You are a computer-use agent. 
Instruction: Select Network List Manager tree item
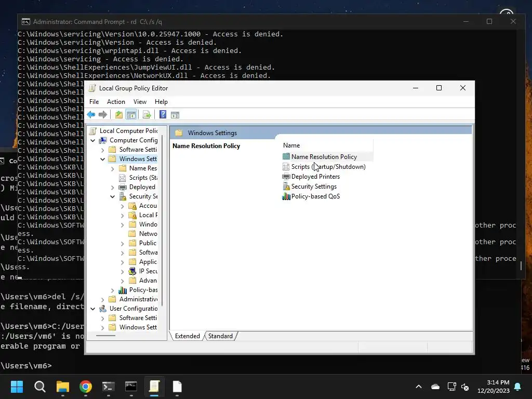point(143,234)
